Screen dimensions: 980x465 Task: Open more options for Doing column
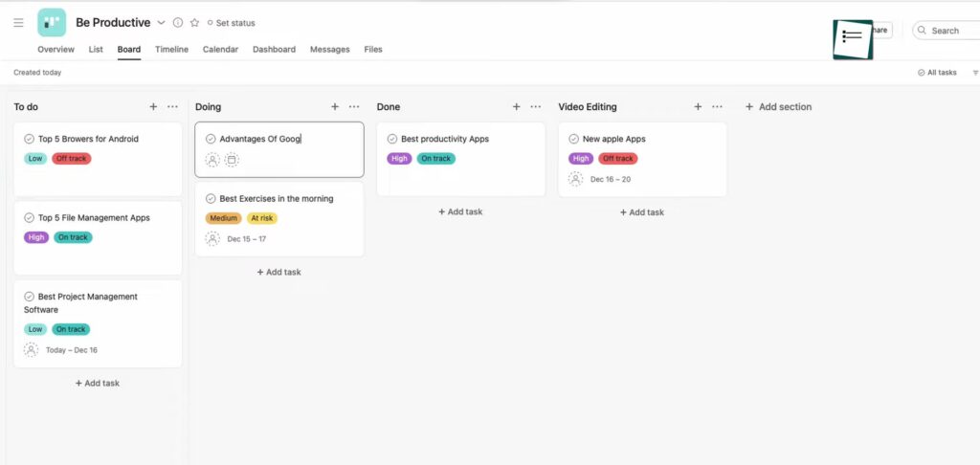(354, 107)
